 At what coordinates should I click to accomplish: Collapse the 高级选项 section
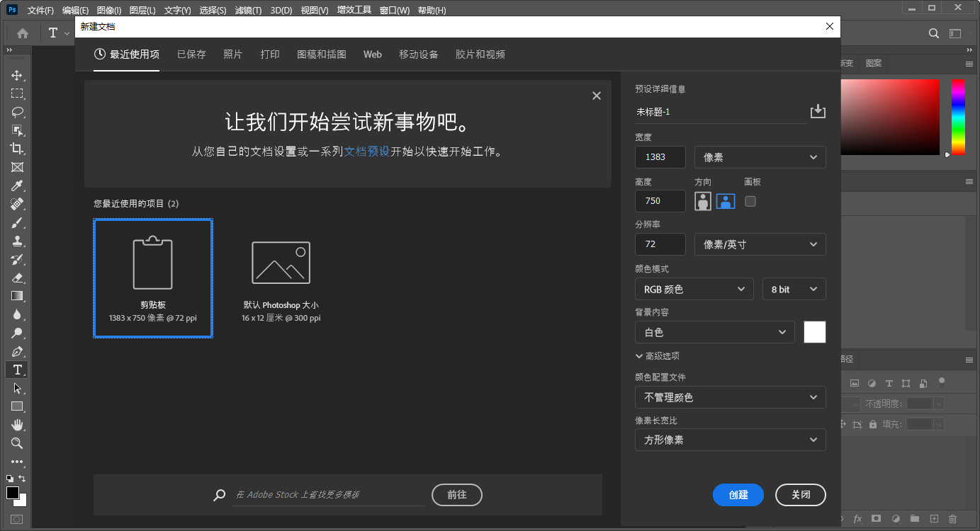(x=660, y=355)
